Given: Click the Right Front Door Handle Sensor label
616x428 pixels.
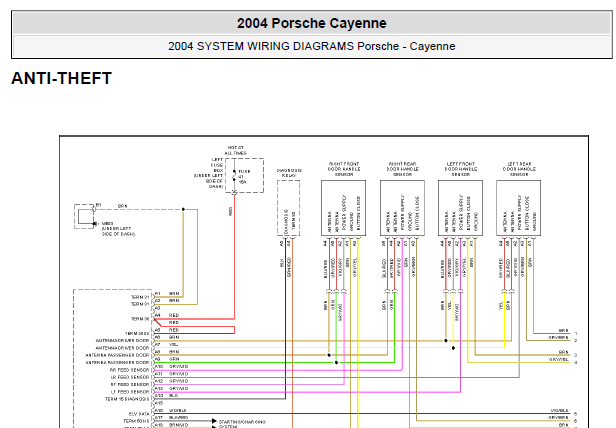Looking at the screenshot, I should [344, 169].
